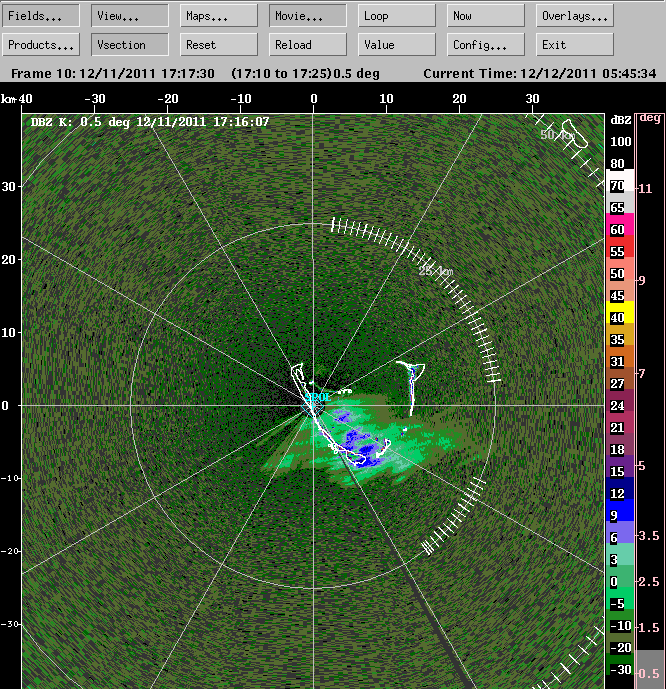This screenshot has height=689, width=666.
Task: Open the Overlays... button
Action: [x=575, y=16]
